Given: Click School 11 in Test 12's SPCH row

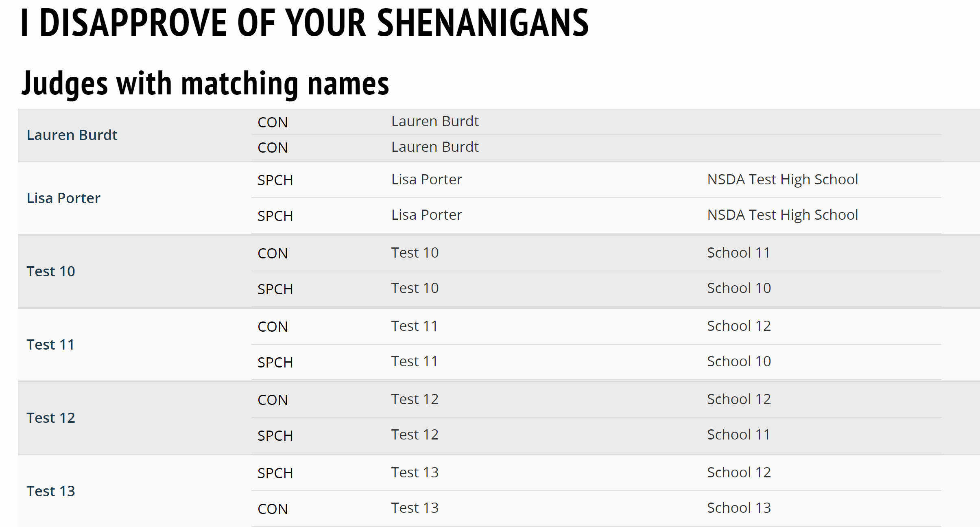Looking at the screenshot, I should pos(738,435).
